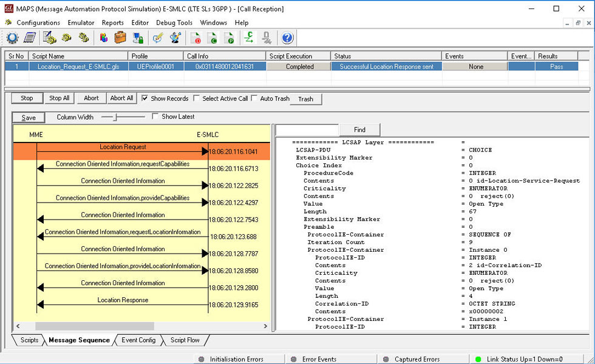This screenshot has height=364, width=595.
Task: Click the Link Status green indicator light
Action: 478,359
